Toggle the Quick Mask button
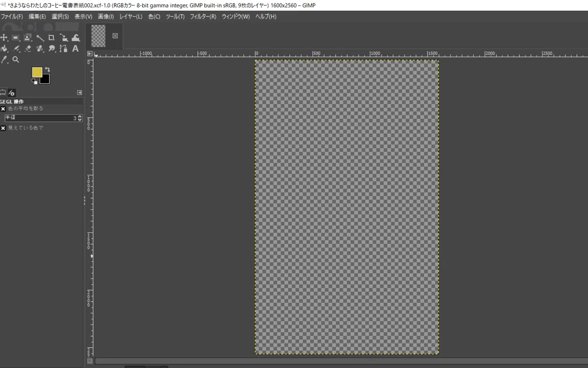This screenshot has width=588, height=368. [90, 361]
